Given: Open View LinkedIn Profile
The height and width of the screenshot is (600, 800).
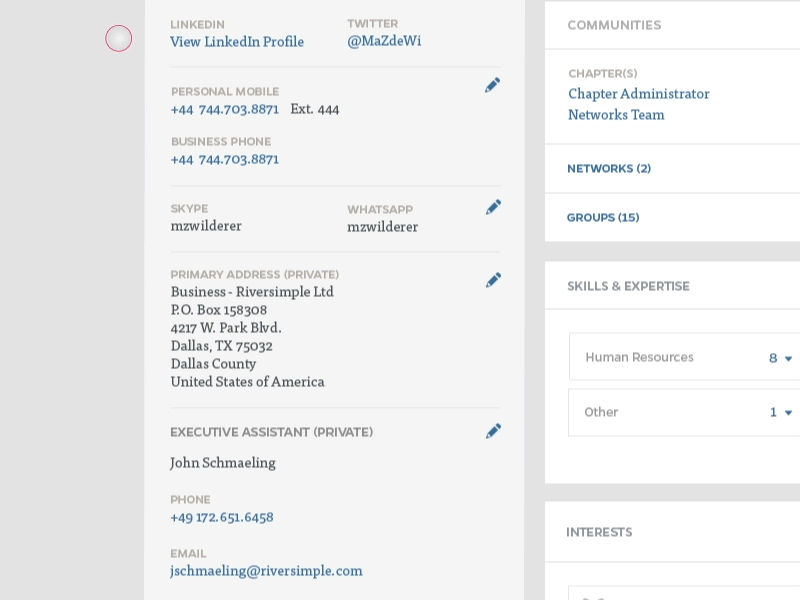Looking at the screenshot, I should 237,41.
